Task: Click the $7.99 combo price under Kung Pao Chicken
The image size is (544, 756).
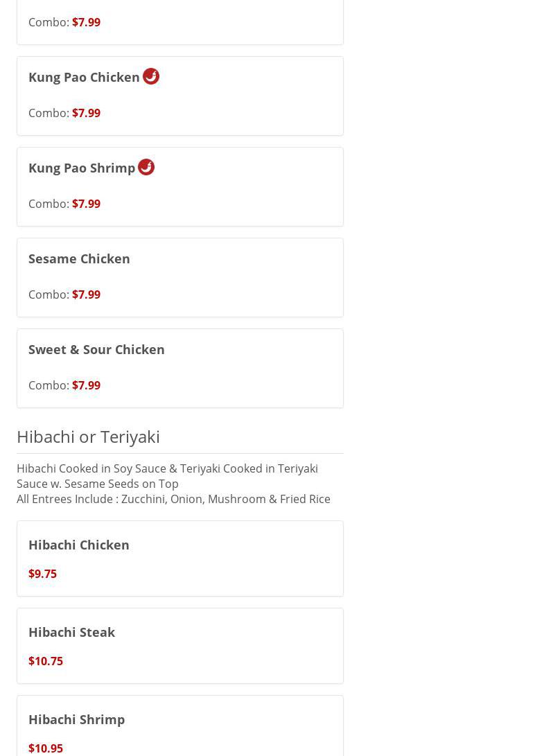Action: coord(86,113)
